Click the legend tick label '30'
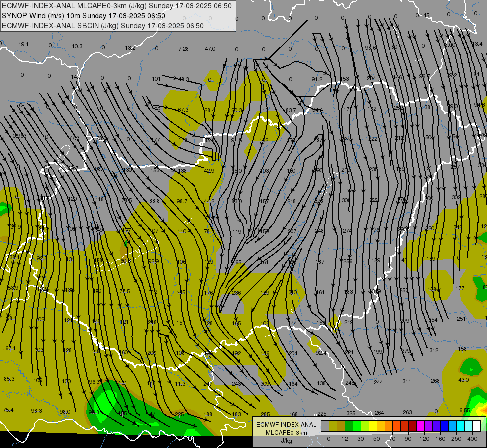Screen dimensions: 487x448 coord(360,439)
